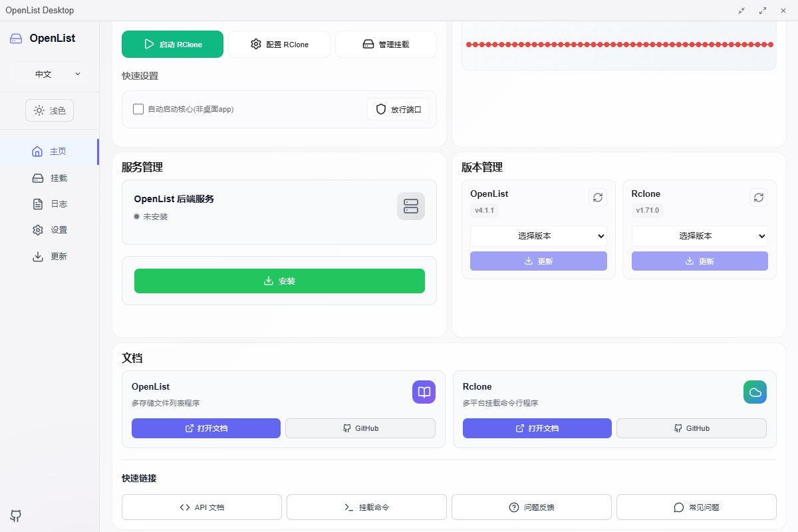Click the window maximize button

tap(763, 10)
